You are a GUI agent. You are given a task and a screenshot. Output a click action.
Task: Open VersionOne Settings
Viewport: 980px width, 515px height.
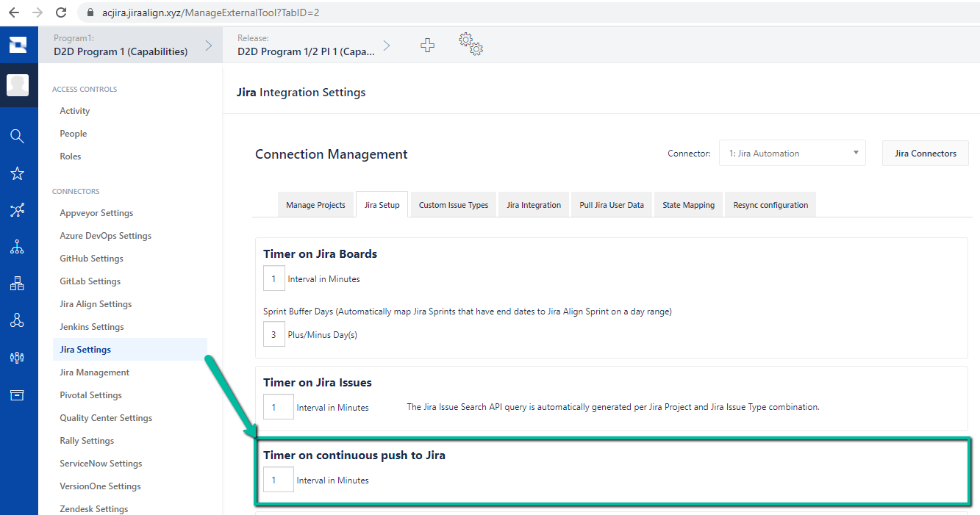click(x=100, y=486)
